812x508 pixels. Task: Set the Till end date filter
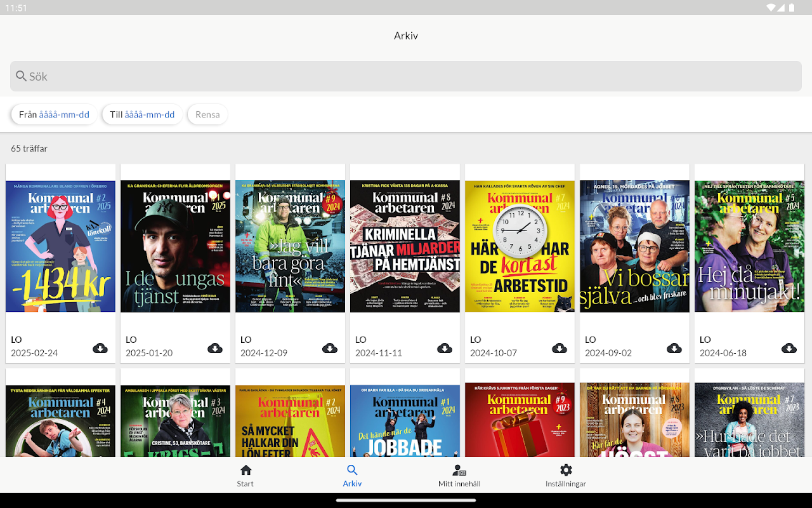click(x=142, y=114)
